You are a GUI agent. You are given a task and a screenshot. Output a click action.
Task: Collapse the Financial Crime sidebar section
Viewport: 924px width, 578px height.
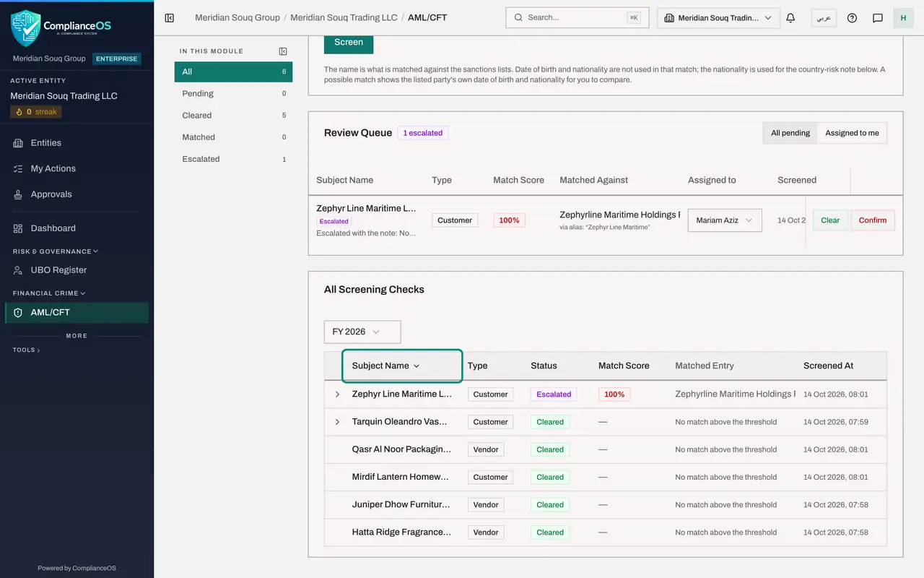pyautogui.click(x=49, y=293)
